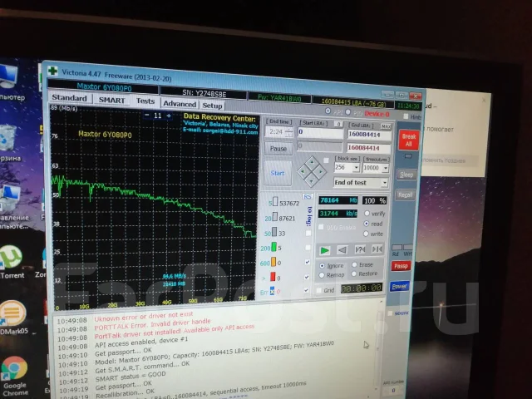Screen dimensions: 532x399
Task: Open the Control Panel desktop shortcut
Action: (12, 206)
